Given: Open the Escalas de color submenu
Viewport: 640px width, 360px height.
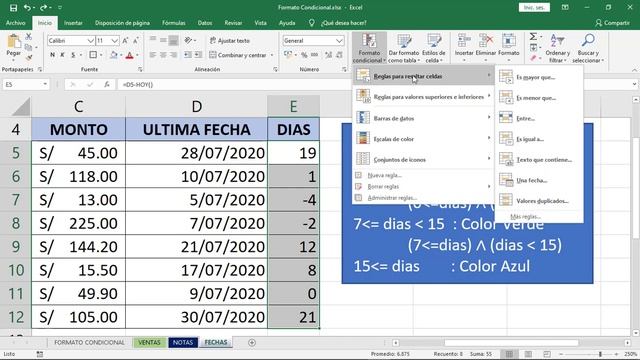Looking at the screenshot, I should click(423, 139).
